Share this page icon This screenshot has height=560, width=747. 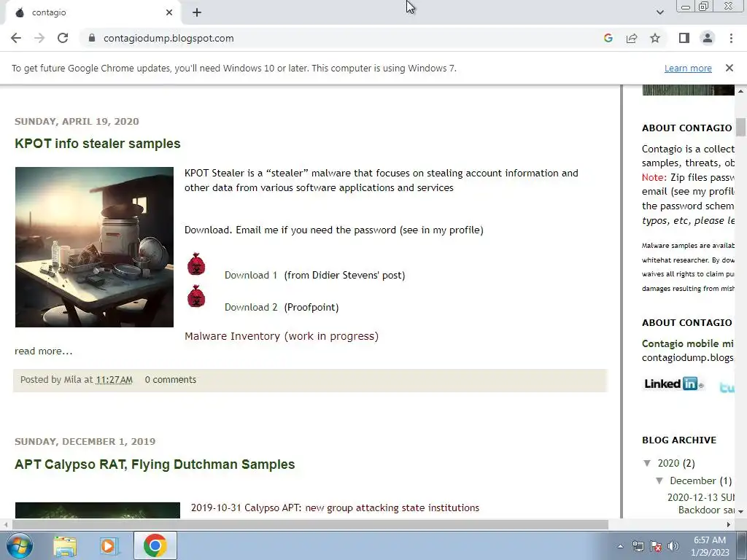[x=632, y=38]
